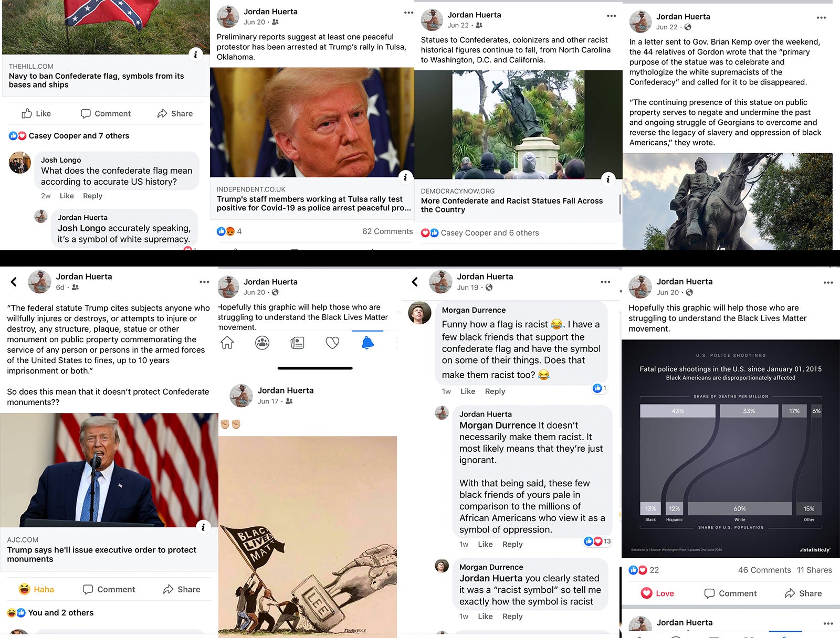Open options menu on Jun 22 statues post
Image resolution: width=840 pixels, height=638 pixels.
[x=611, y=16]
